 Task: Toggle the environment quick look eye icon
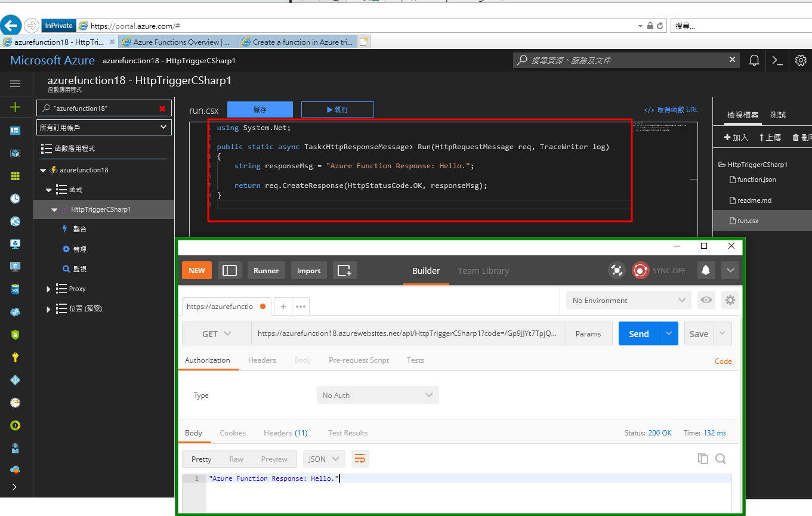click(x=706, y=300)
